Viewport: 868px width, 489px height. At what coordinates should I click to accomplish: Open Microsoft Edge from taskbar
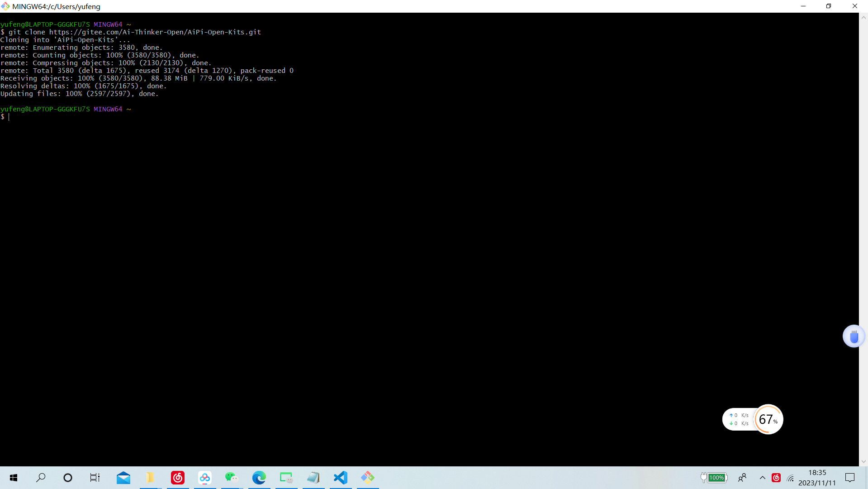pyautogui.click(x=259, y=478)
